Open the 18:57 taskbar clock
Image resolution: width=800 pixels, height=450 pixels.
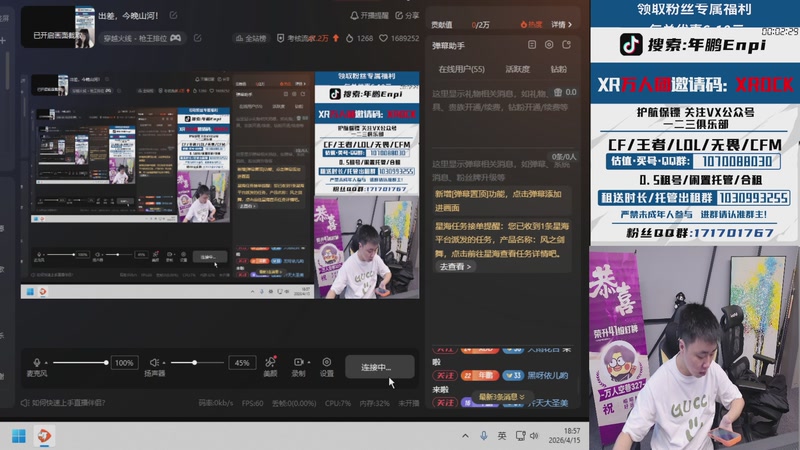click(564, 436)
